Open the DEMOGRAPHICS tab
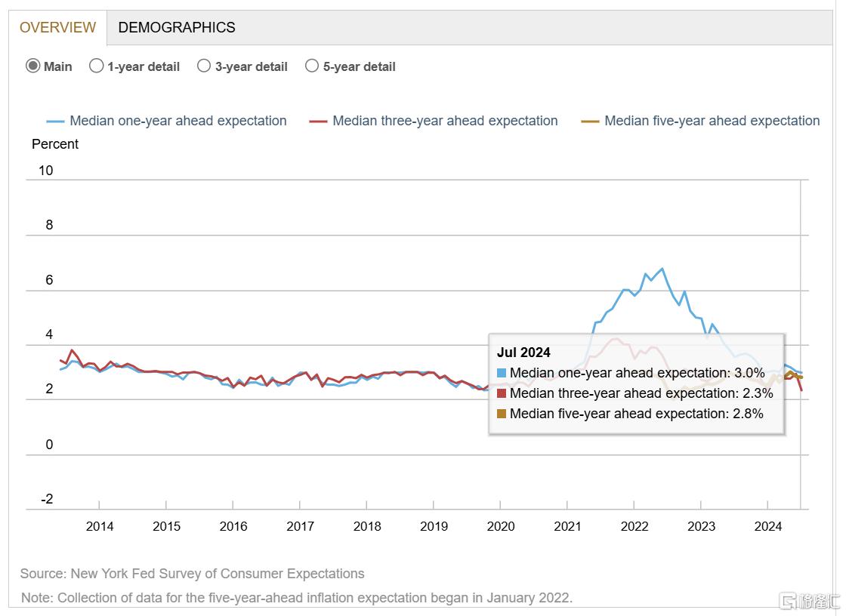 tap(177, 28)
